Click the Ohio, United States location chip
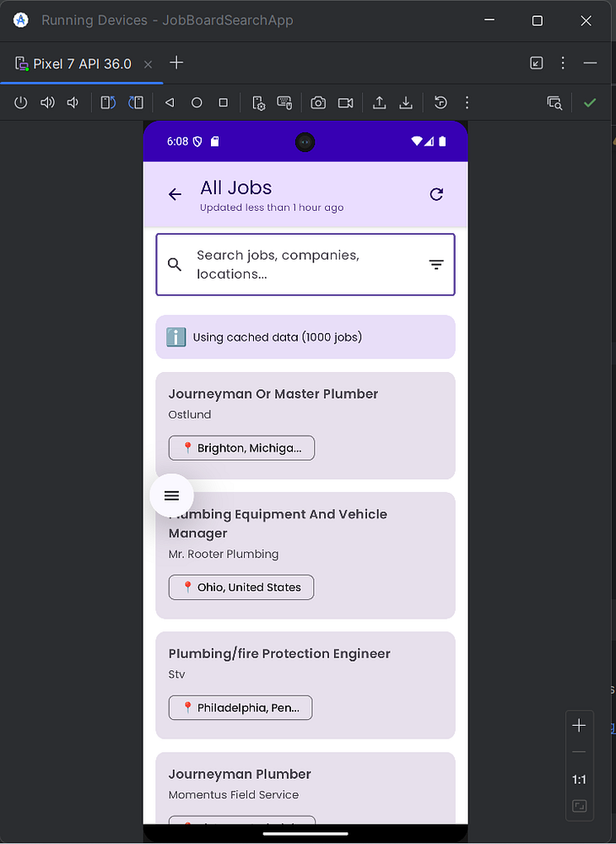The image size is (616, 844). pyautogui.click(x=241, y=587)
